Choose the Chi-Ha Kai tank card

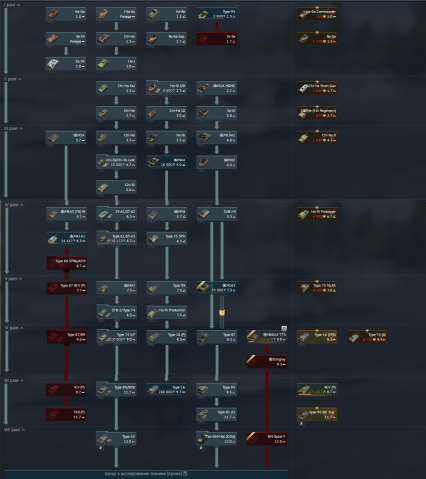click(x=116, y=88)
